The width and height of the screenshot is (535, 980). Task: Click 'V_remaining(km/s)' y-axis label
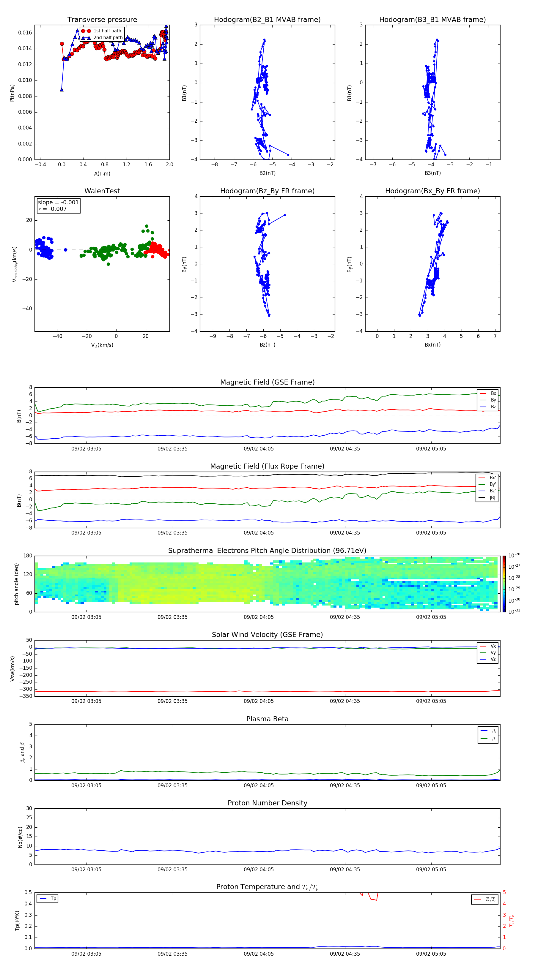[x=15, y=264]
